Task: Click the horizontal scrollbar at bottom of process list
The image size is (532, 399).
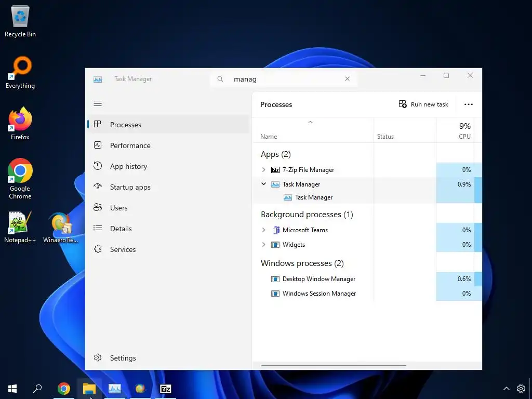Action: tap(334, 366)
